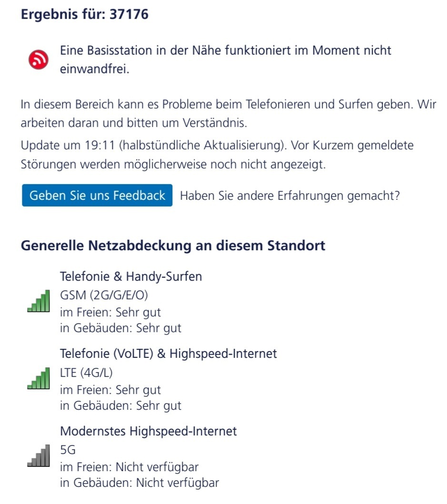
Task: Click the gray 5G signal bars icon
Action: [x=39, y=455]
